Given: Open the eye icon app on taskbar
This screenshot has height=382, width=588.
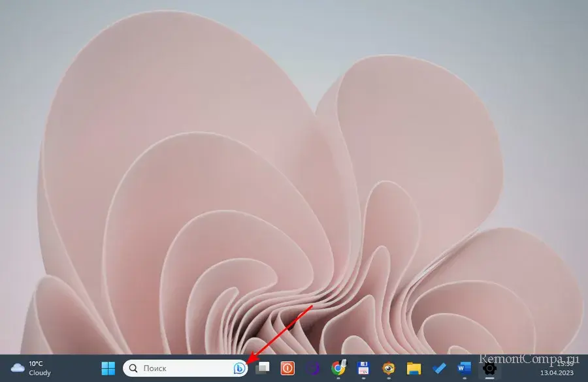Looking at the screenshot, I should (388, 368).
